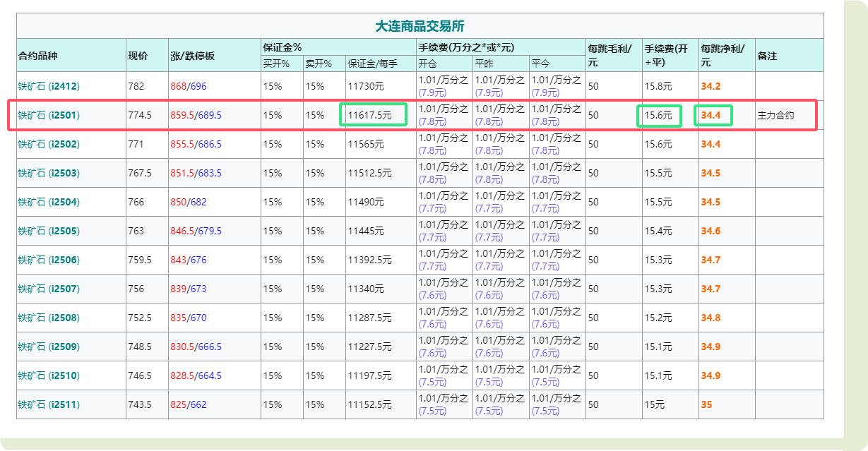Click the 15.2元 fee in the i2508 row
Image resolution: width=868 pixels, height=451 pixels.
click(658, 318)
